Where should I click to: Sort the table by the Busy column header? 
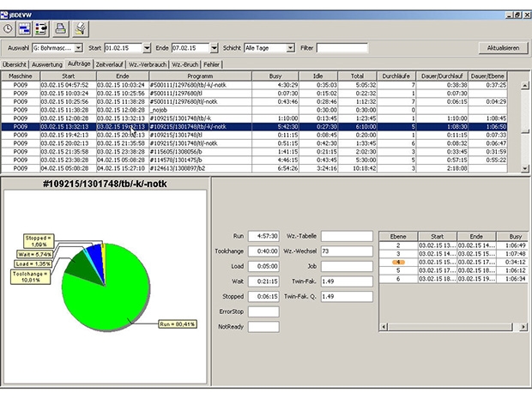275,76
